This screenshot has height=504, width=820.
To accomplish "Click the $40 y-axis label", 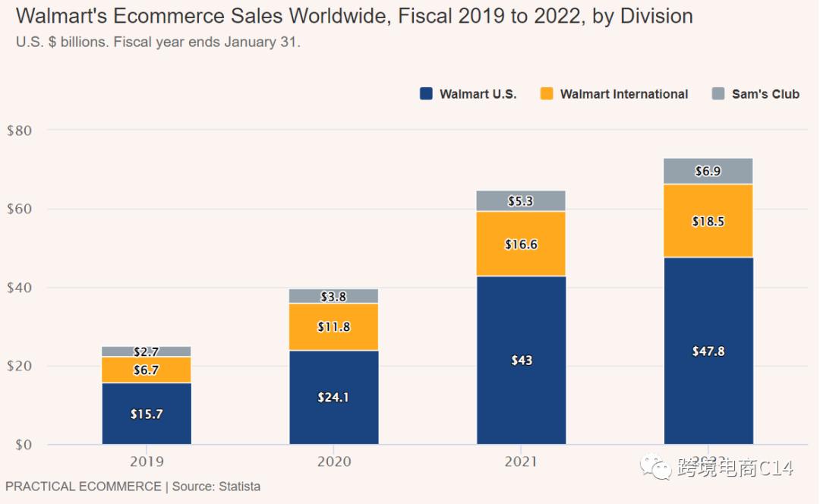I will (x=19, y=288).
